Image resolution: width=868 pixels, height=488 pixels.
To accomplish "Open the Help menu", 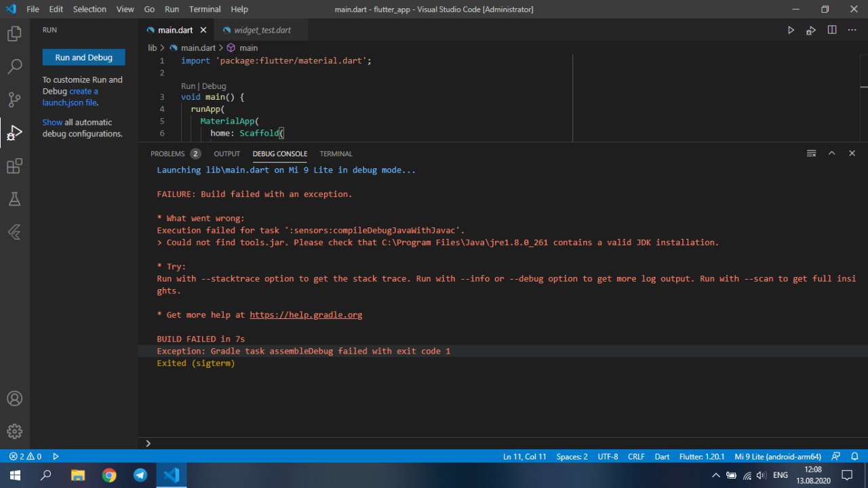I will coord(239,10).
